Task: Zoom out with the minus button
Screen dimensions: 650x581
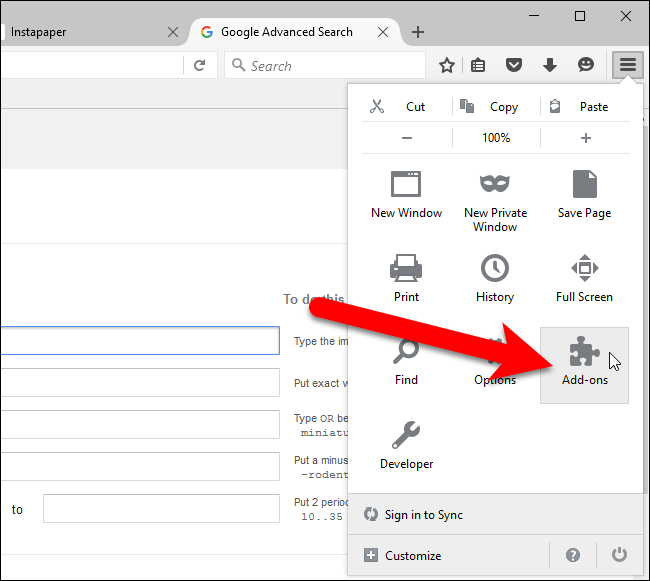Action: point(407,138)
